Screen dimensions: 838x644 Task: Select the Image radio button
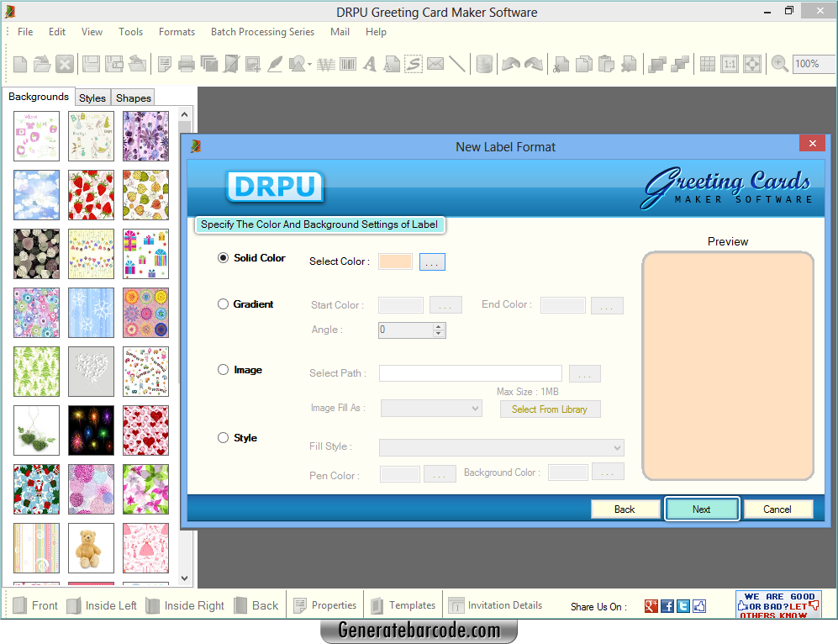(223, 369)
